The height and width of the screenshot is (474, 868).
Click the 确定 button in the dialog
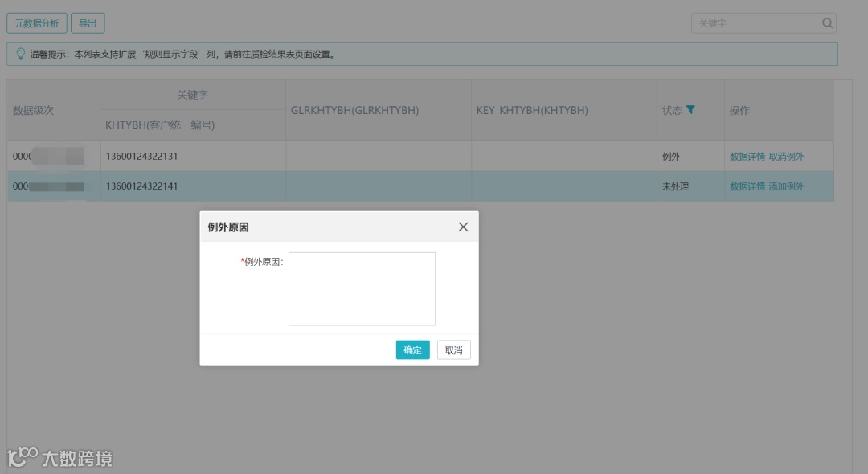click(x=412, y=349)
